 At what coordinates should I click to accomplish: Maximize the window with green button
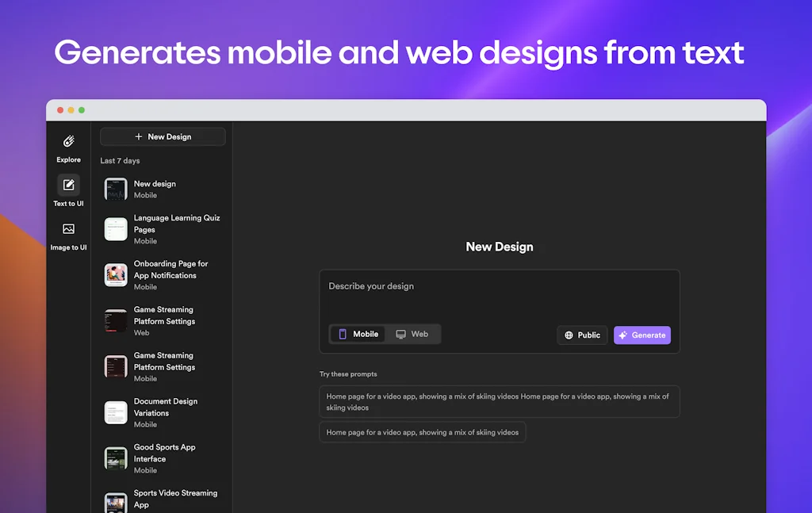click(82, 110)
